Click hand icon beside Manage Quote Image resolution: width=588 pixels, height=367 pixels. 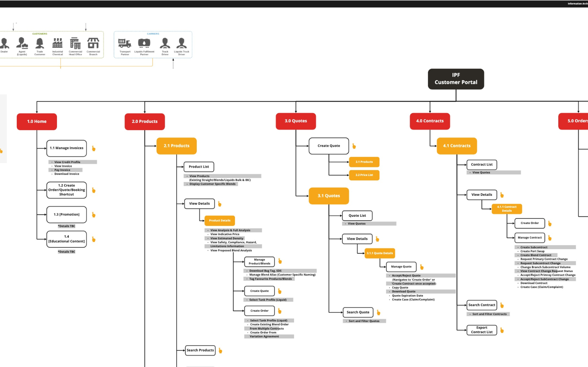[x=422, y=267]
